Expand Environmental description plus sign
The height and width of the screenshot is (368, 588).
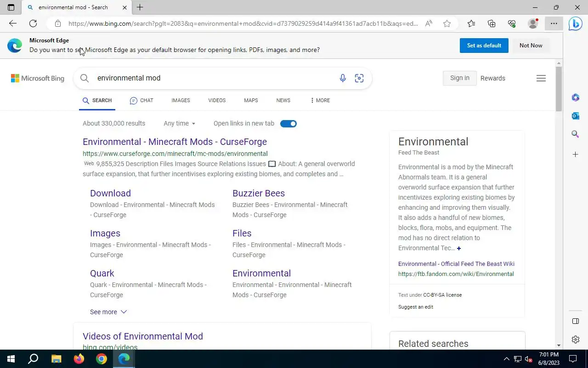458,248
